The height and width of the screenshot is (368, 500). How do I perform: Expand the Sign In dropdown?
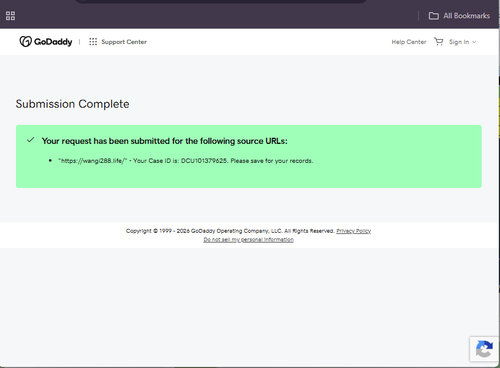pyautogui.click(x=462, y=42)
